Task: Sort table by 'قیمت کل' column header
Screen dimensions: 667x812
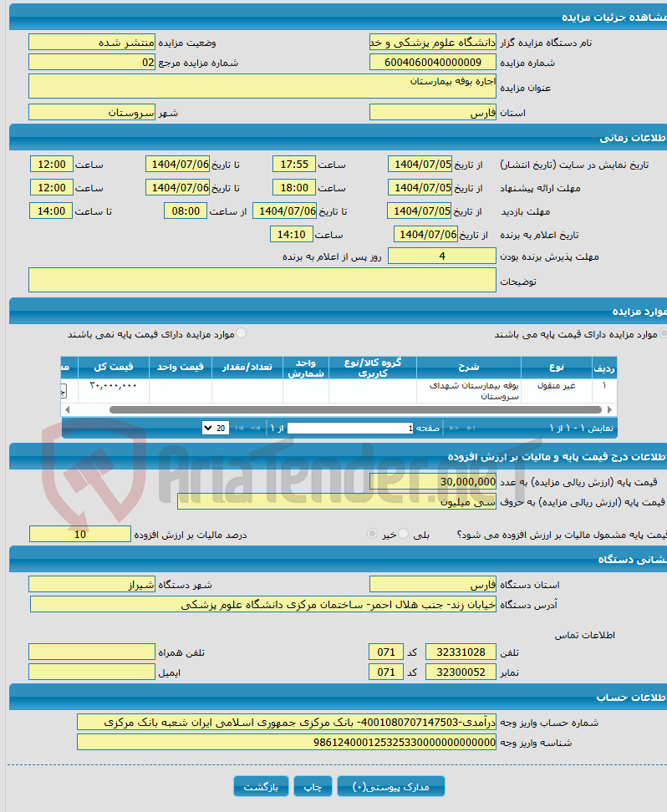Action: pos(114,368)
